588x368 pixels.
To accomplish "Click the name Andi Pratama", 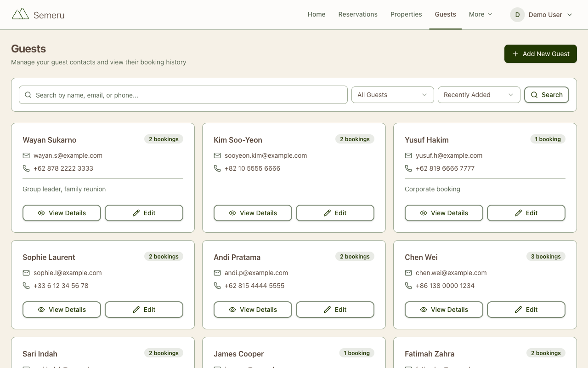I will tap(237, 257).
